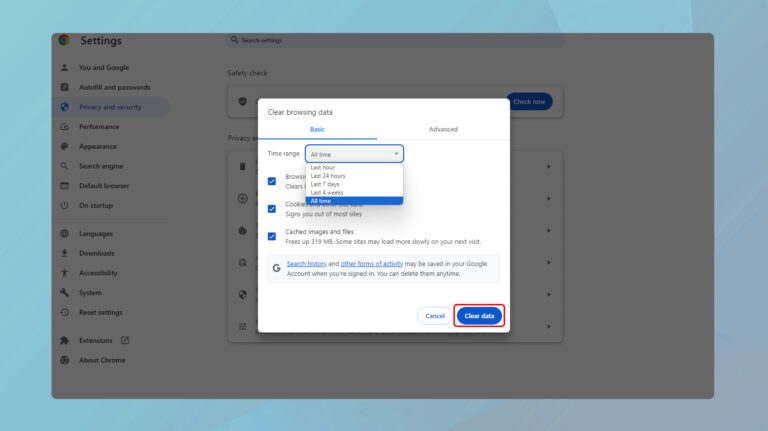Click the About Chrome icon
Viewport: 768px width, 431px height.
[64, 360]
